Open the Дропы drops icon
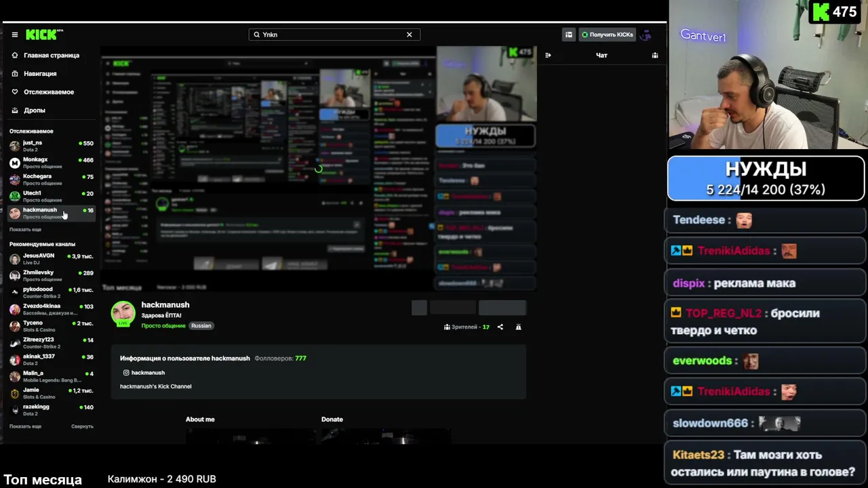Viewport: 868px width, 488px height. coord(15,110)
